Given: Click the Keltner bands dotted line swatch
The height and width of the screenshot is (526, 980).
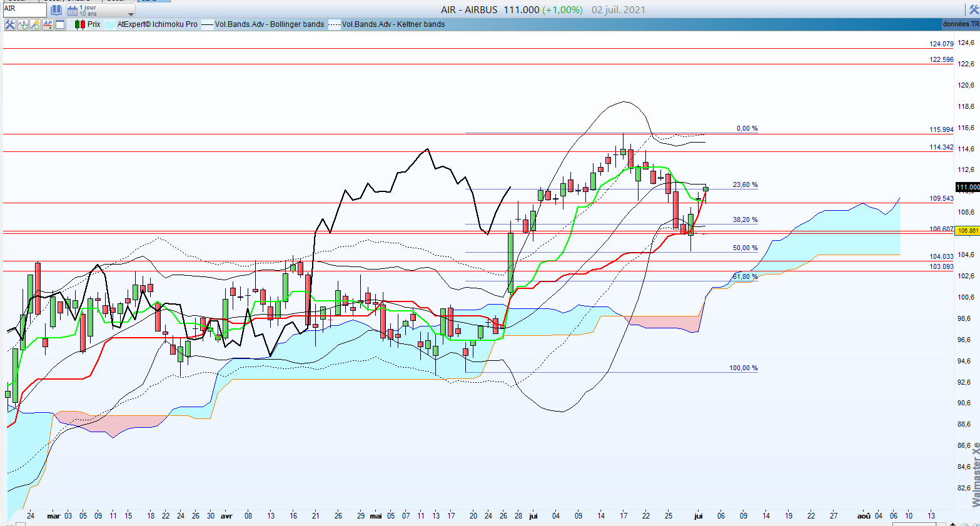Looking at the screenshot, I should (x=335, y=24).
